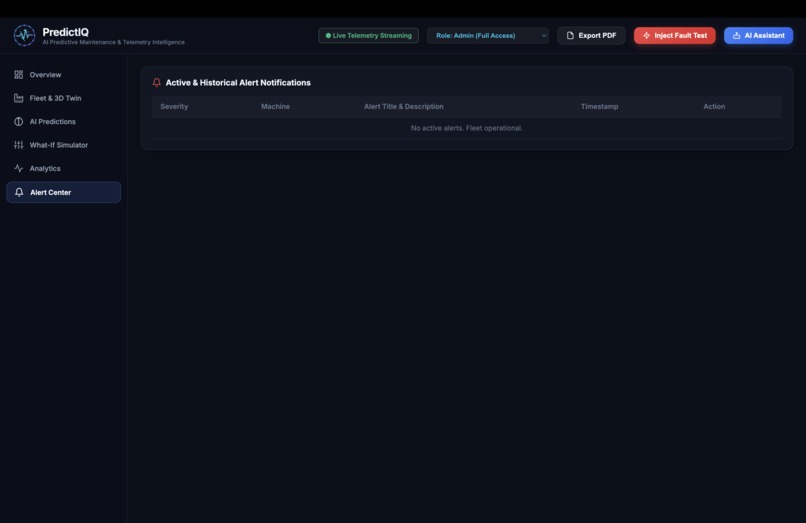Click the PredictIQ title text
Viewport: 806px width, 523px height.
coord(65,32)
